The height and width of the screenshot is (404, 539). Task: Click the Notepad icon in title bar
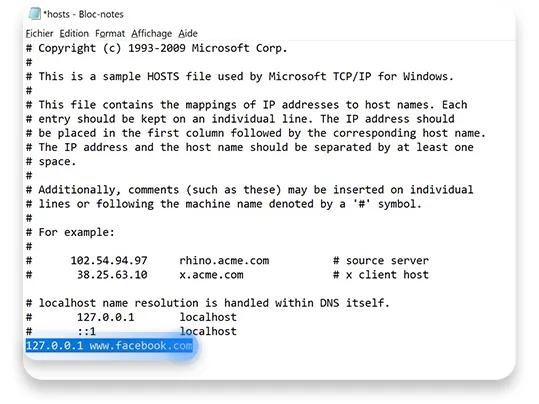tap(35, 14)
